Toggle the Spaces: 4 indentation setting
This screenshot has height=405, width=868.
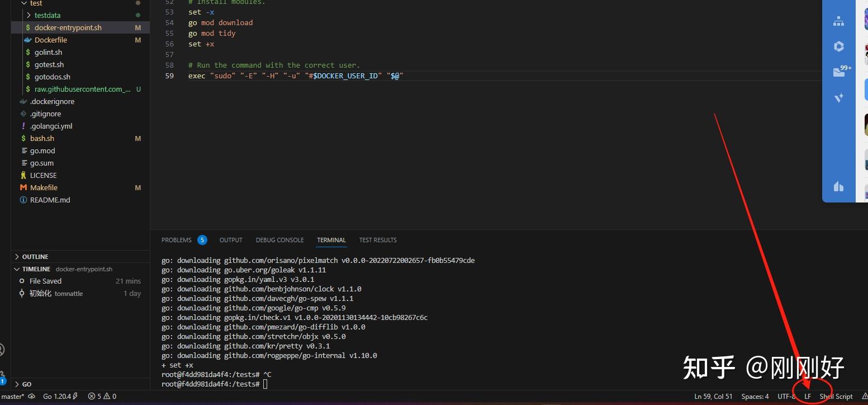[755, 396]
